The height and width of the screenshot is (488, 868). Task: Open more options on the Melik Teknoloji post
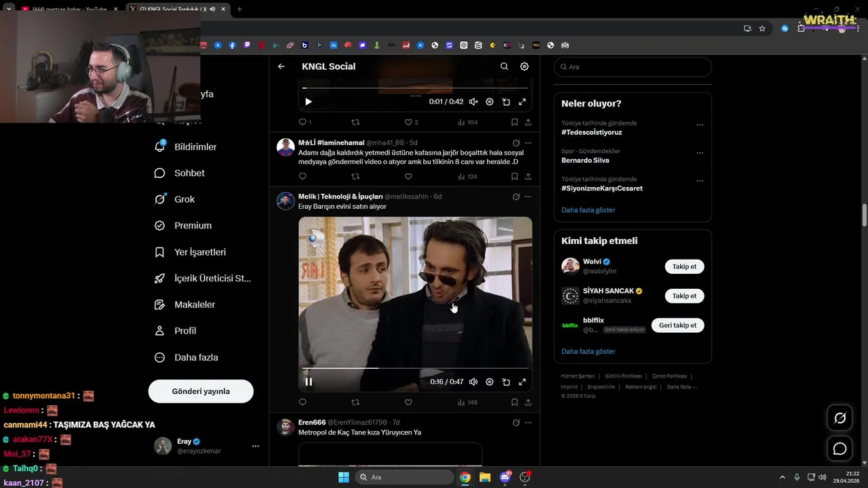pyautogui.click(x=528, y=197)
